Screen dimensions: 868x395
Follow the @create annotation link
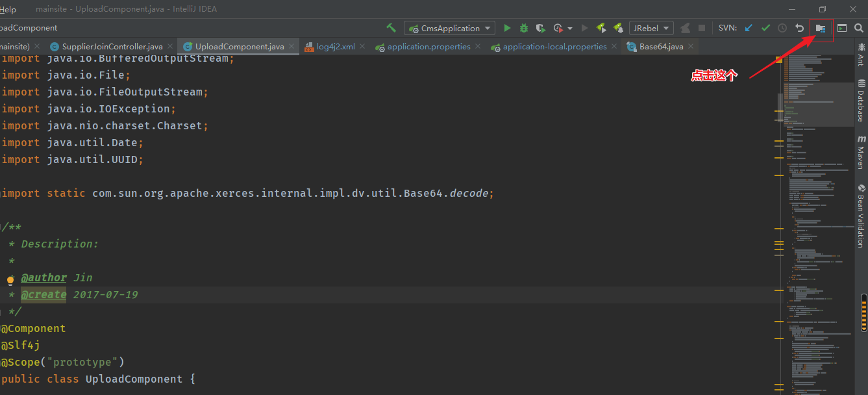(43, 294)
